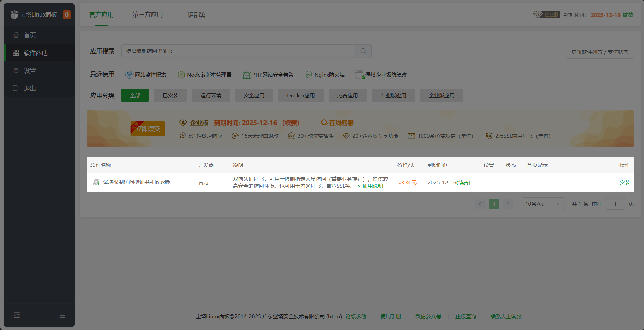Open 设置 via the gear icon
The width and height of the screenshot is (644, 330).
pos(16,70)
